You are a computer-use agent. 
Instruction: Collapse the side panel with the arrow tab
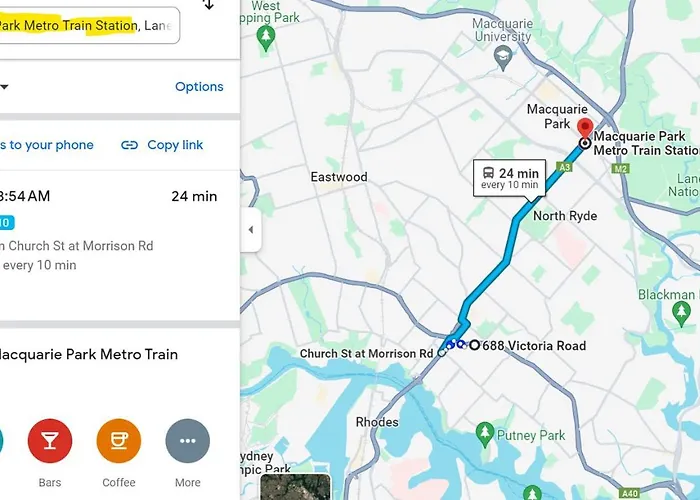251,229
